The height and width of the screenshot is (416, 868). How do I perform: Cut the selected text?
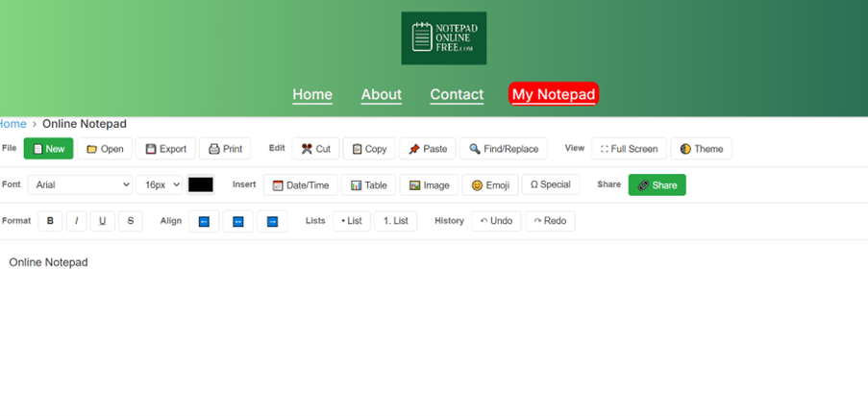[315, 149]
